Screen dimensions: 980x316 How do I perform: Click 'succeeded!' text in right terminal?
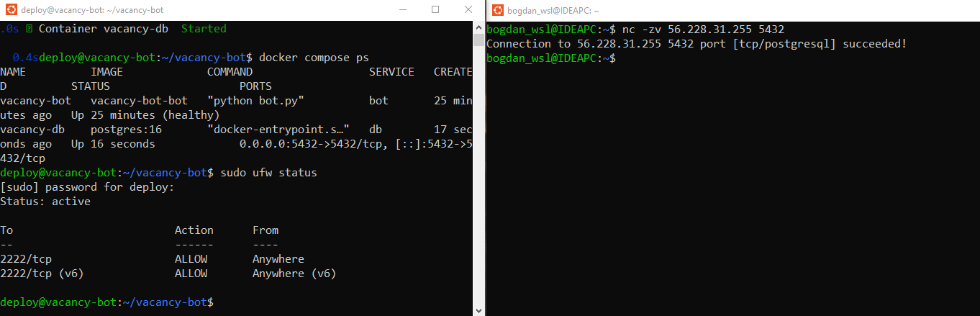point(874,44)
